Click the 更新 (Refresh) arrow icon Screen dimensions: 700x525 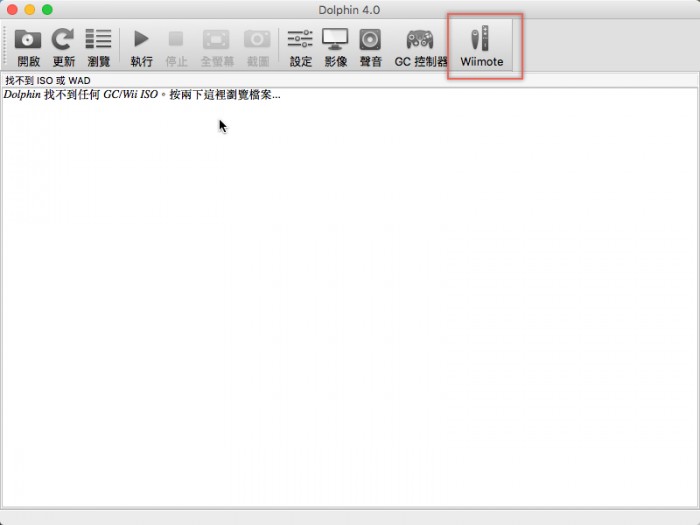coord(62,39)
